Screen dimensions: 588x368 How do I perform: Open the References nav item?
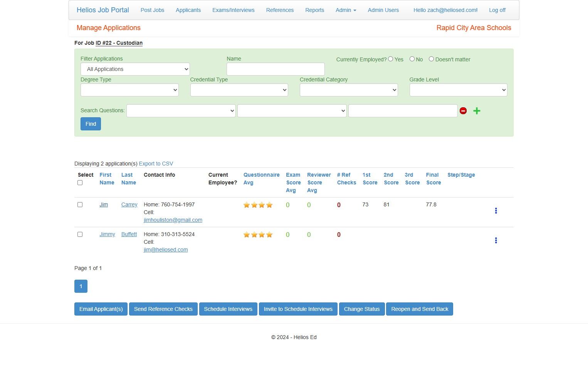coord(280,10)
